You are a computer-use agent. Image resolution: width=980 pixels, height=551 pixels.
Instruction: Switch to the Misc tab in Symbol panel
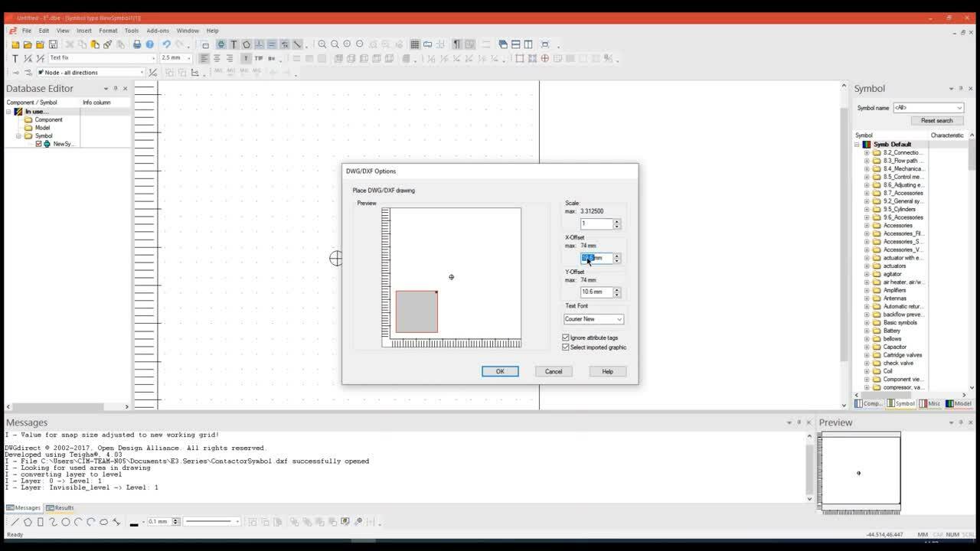[930, 403]
